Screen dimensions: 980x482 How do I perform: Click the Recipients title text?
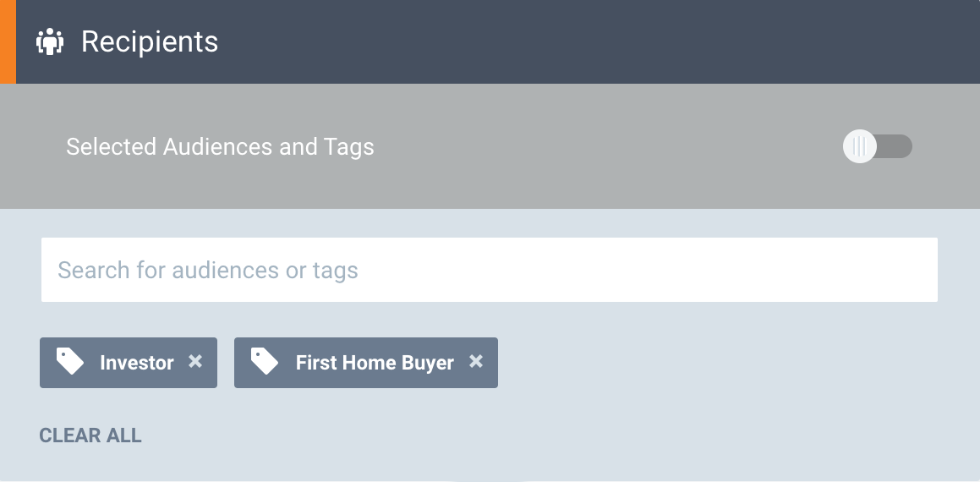[150, 42]
